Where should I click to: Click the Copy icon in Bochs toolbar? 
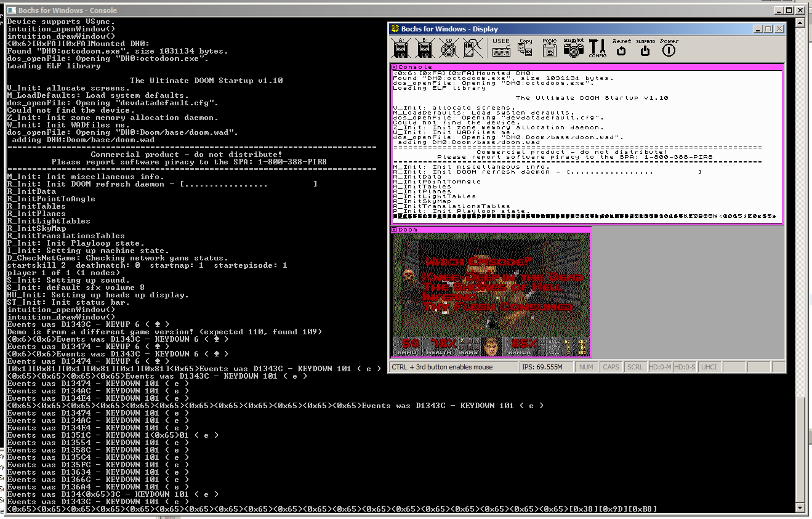(525, 47)
